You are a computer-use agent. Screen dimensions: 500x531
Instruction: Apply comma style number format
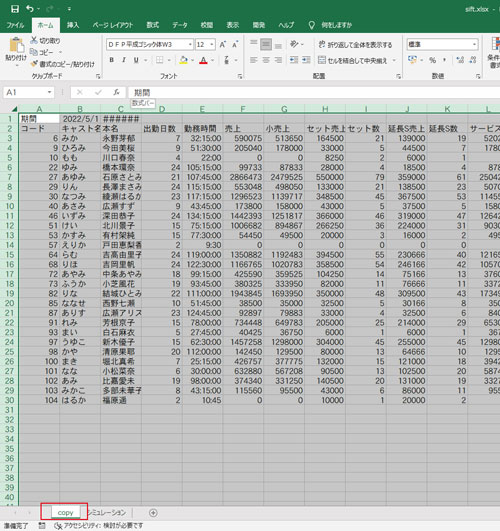coord(444,60)
